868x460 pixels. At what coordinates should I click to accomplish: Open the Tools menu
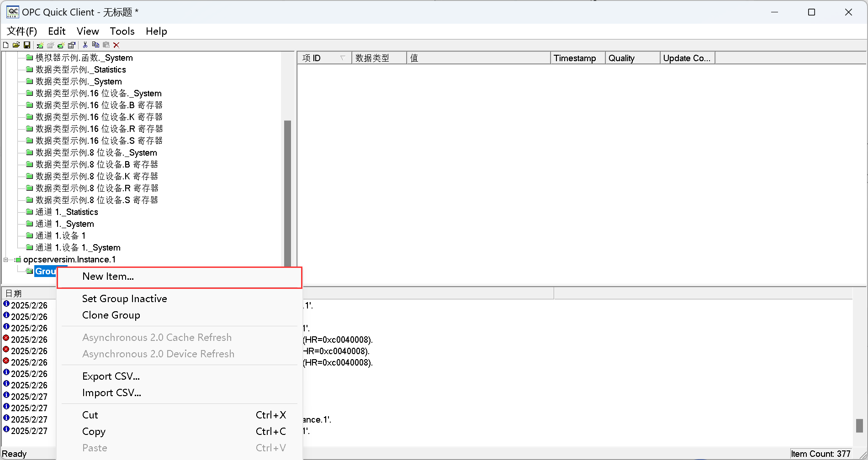pyautogui.click(x=122, y=31)
